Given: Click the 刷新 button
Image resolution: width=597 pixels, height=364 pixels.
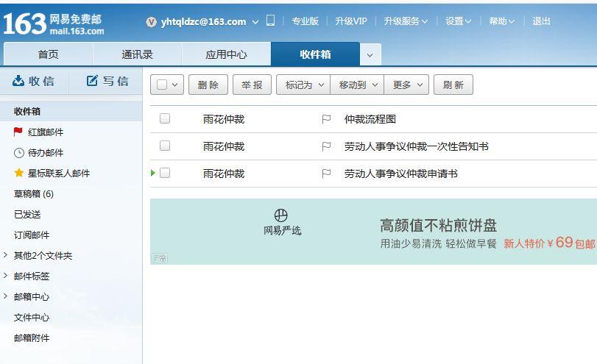Looking at the screenshot, I should coord(453,85).
